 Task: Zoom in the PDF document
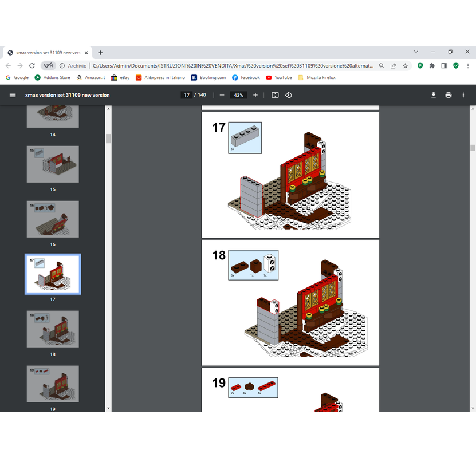pos(255,95)
